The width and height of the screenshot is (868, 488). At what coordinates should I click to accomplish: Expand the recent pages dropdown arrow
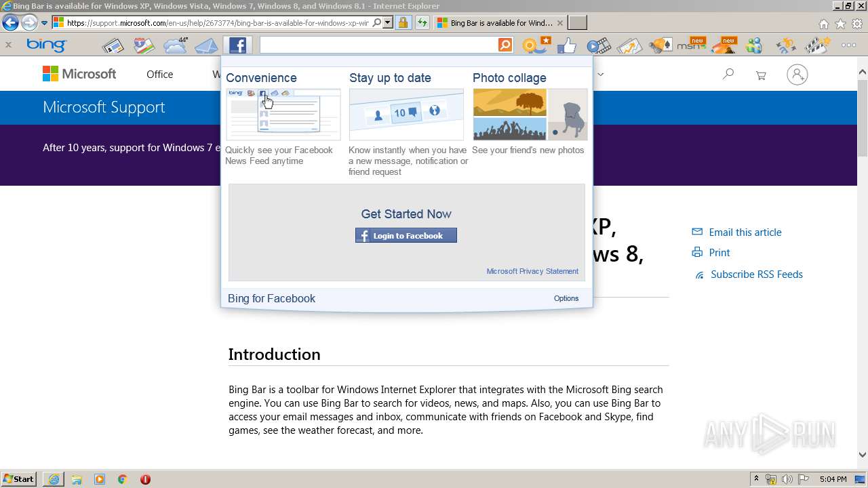pos(44,23)
